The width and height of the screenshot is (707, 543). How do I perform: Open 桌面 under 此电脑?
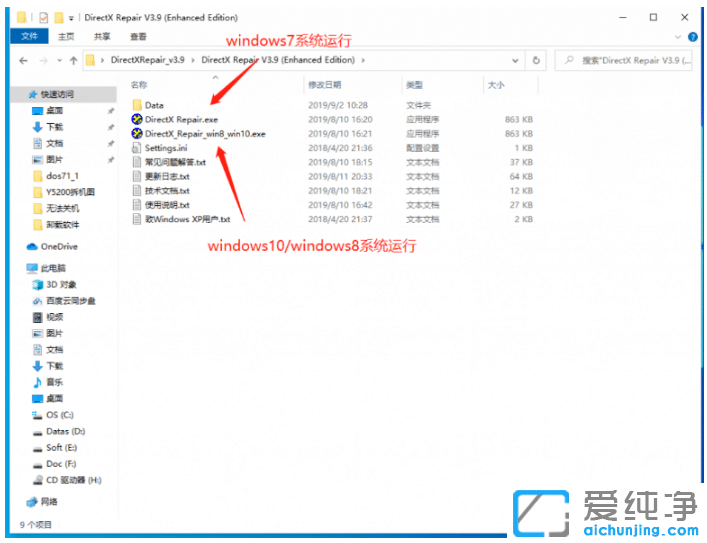tap(54, 399)
